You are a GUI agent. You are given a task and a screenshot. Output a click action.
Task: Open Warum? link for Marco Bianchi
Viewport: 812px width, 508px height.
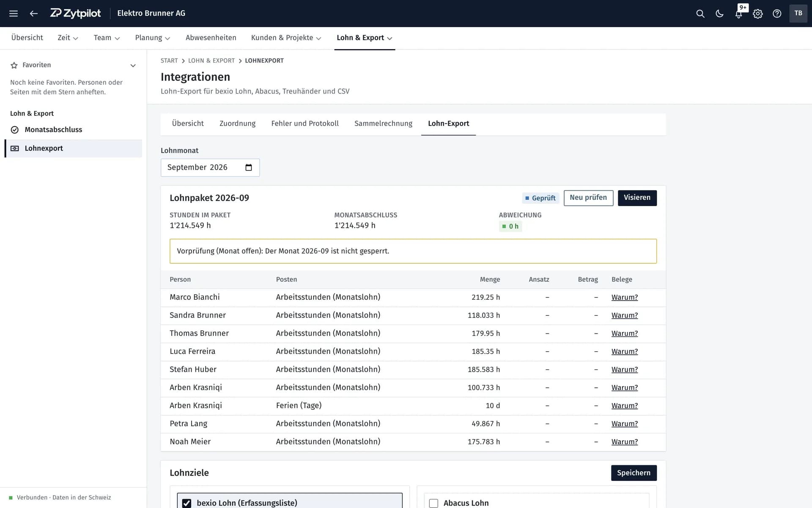(x=624, y=298)
